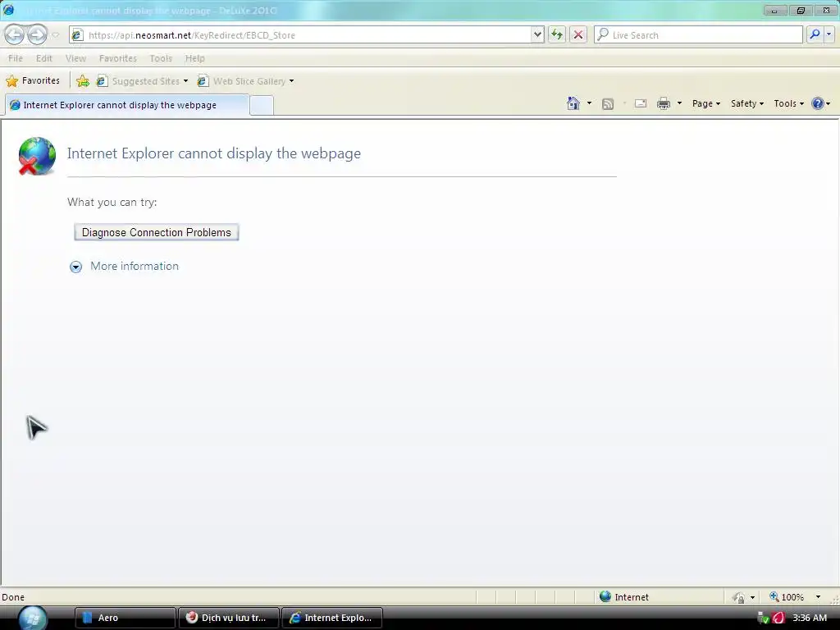Click the protected mode lock status icon
This screenshot has height=630, width=840.
739,597
